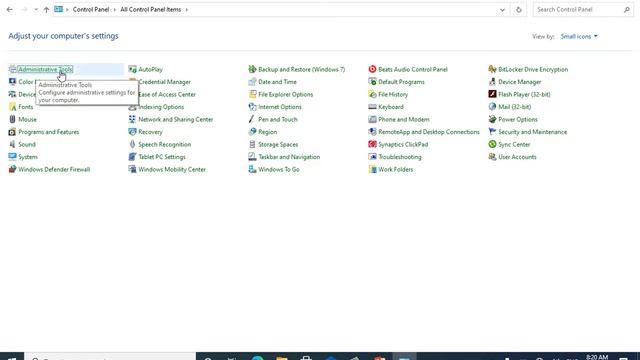Click the Flash Player icon

[x=492, y=94]
